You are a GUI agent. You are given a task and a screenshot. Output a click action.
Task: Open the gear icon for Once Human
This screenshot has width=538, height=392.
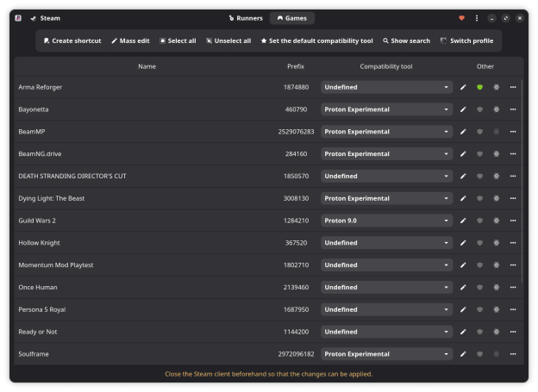[496, 288]
